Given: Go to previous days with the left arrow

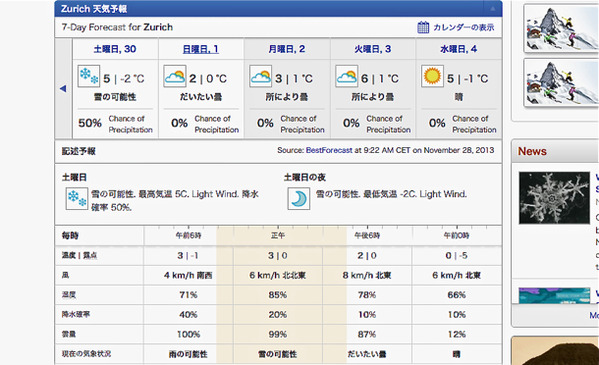Looking at the screenshot, I should click(x=63, y=89).
